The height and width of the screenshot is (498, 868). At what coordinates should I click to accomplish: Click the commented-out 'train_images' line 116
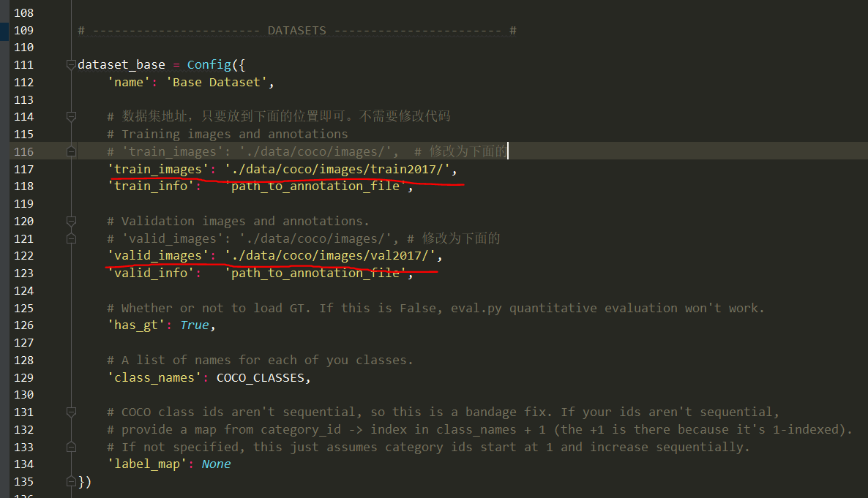point(307,151)
